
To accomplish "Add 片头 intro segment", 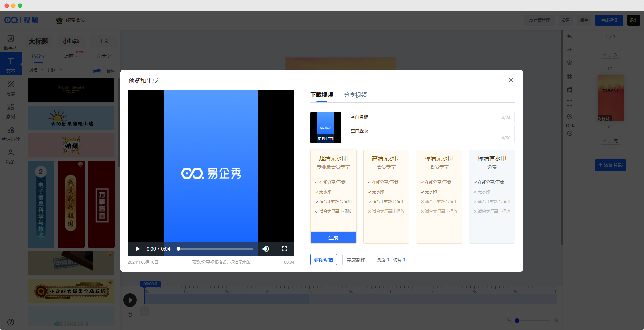I will pos(610,55).
